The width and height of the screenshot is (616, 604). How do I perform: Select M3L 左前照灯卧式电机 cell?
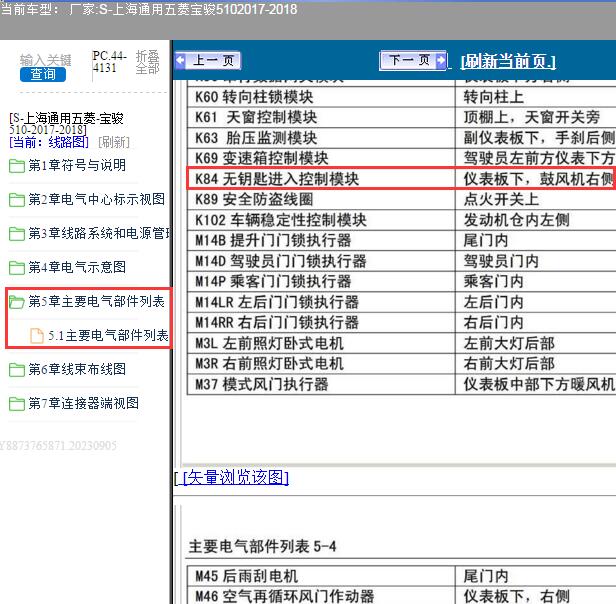pos(321,343)
